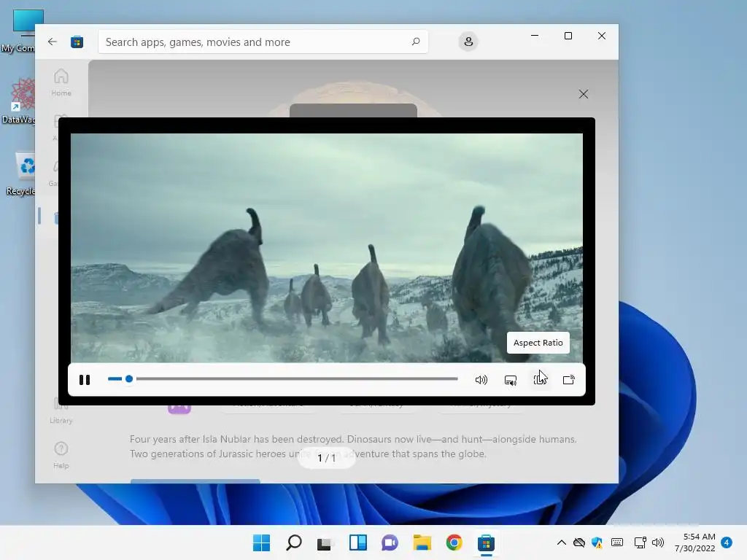
Task: Mute the video volume icon
Action: pyautogui.click(x=481, y=379)
